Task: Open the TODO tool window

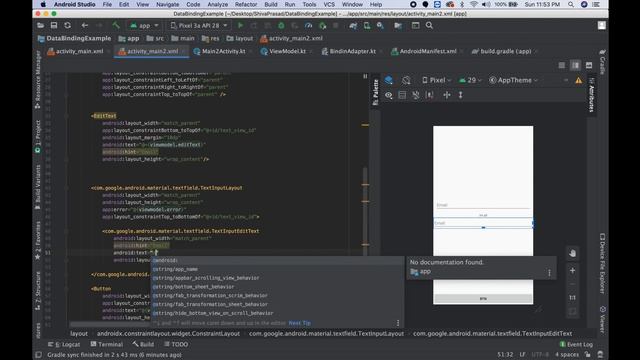Action: point(176,344)
